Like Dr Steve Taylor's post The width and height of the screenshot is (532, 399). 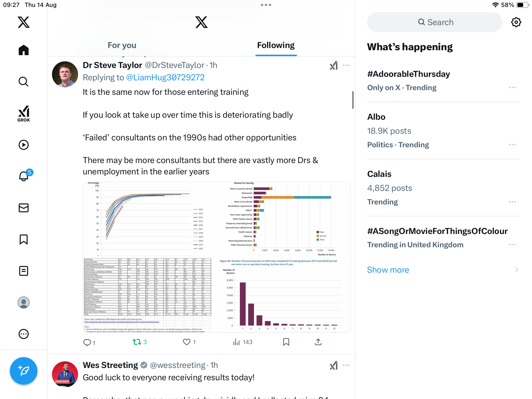187,342
